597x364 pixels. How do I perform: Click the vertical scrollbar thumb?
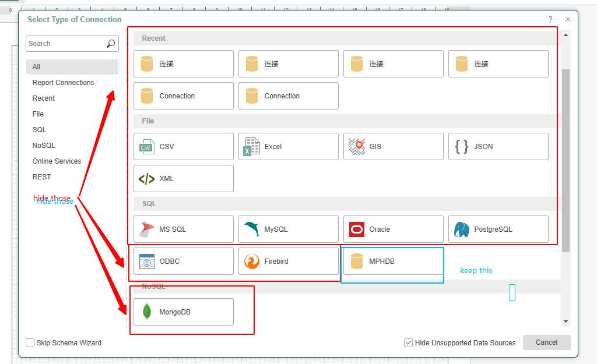coord(566,161)
